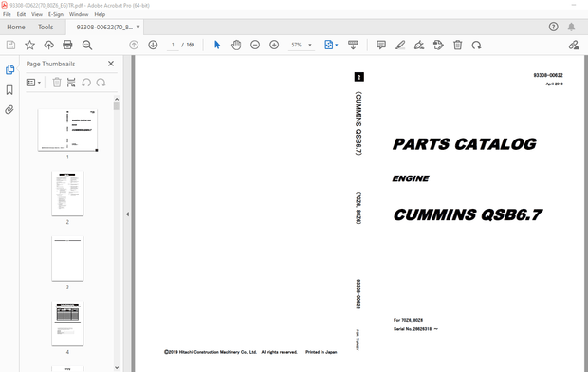588x372 pixels.
Task: Go to the next page arrow
Action: 153,45
